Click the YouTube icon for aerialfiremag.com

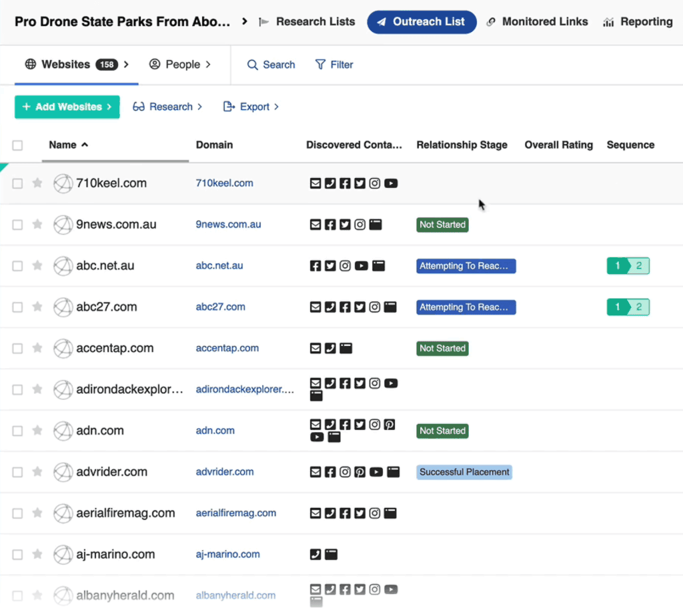coord(390,513)
